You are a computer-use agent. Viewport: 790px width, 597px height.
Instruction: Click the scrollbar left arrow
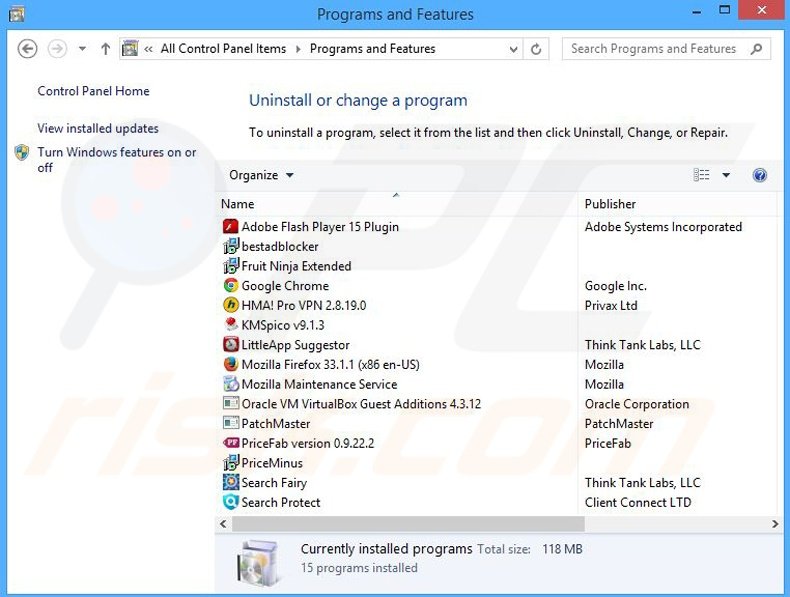pos(223,524)
